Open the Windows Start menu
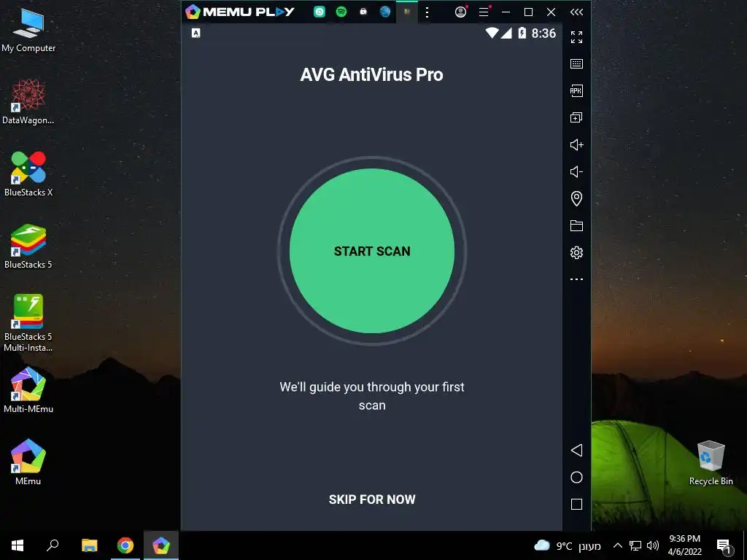The width and height of the screenshot is (747, 560). tap(18, 545)
